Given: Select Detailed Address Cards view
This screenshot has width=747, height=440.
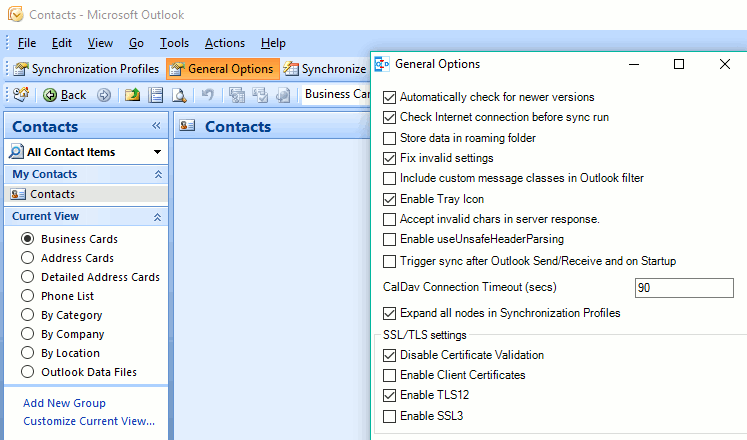Looking at the screenshot, I should (28, 277).
